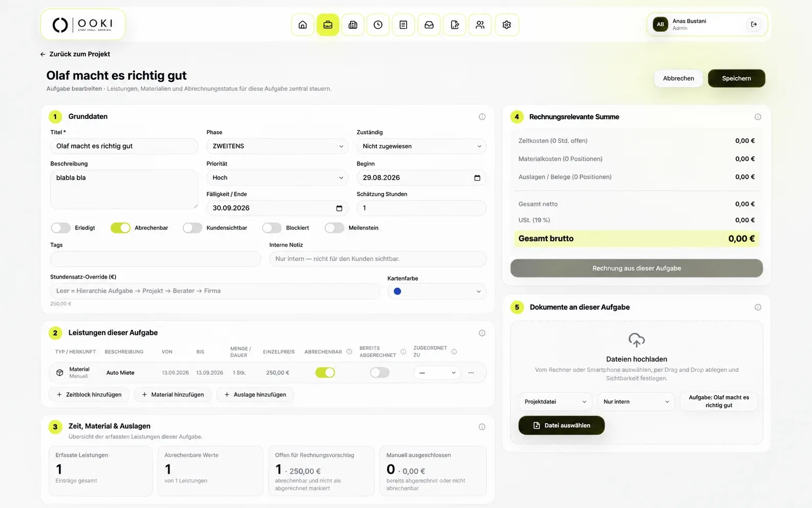Image resolution: width=812 pixels, height=508 pixels.
Task: Mark Auto Miete row as Bereits abgerechnet
Action: coord(380,372)
